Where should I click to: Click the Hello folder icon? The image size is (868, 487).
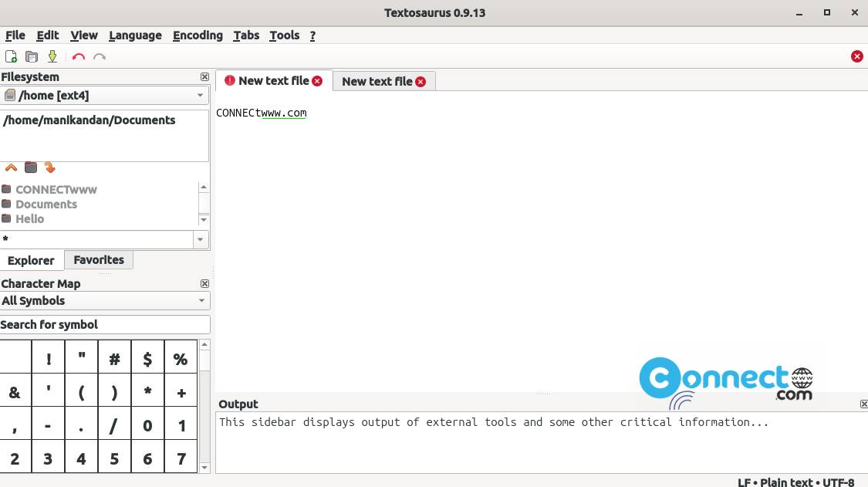tap(7, 218)
